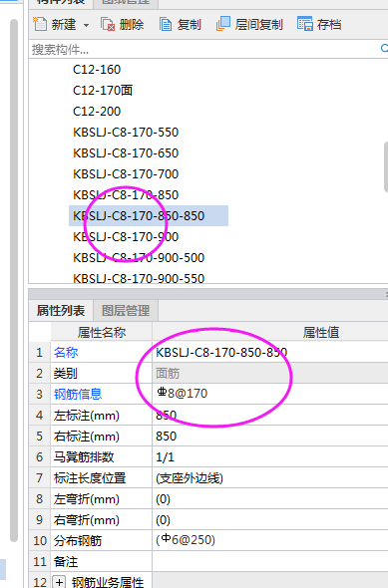Select highlighted KBSLJ-C8-170-850-850 list item
388x588 pixels.
[149, 216]
